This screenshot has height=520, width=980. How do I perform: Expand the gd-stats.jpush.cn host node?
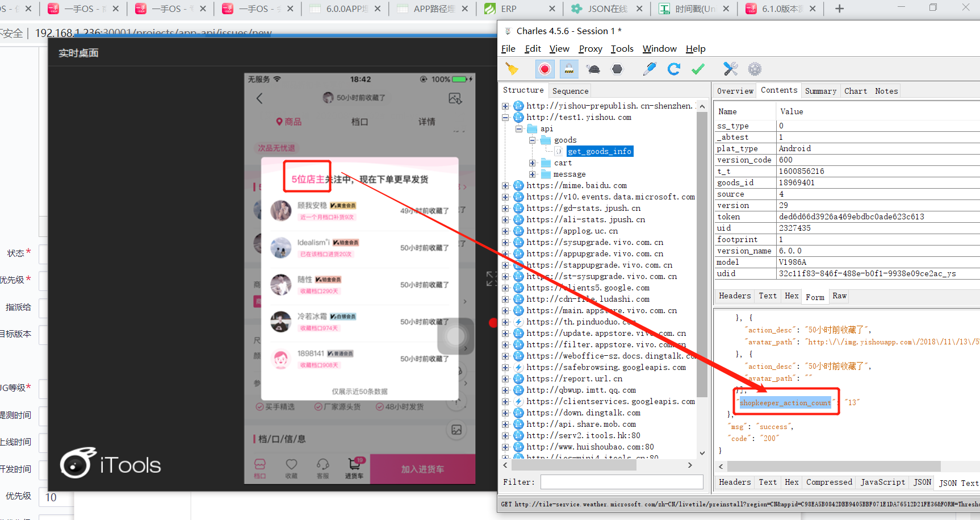pos(505,209)
